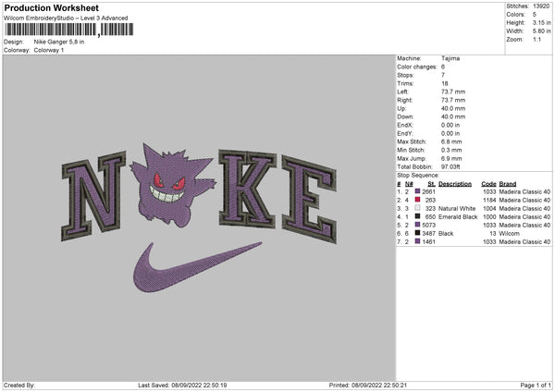
Task: Click the N# column header
Action: click(409, 184)
